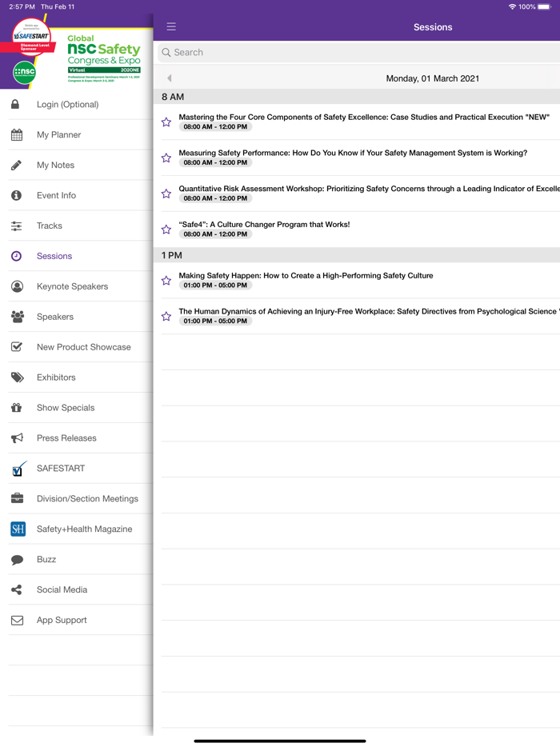560x747 pixels.
Task: Favorite the Mastering the Four Core Components session
Action: [166, 122]
